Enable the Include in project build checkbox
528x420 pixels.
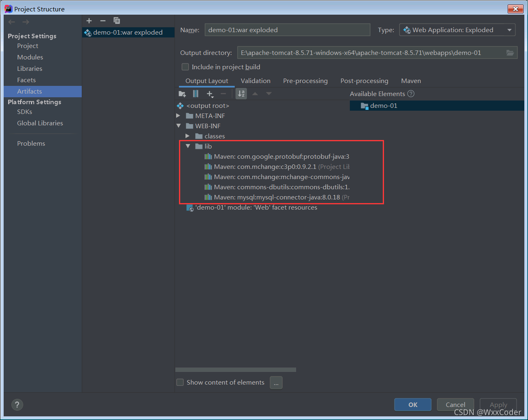[185, 67]
